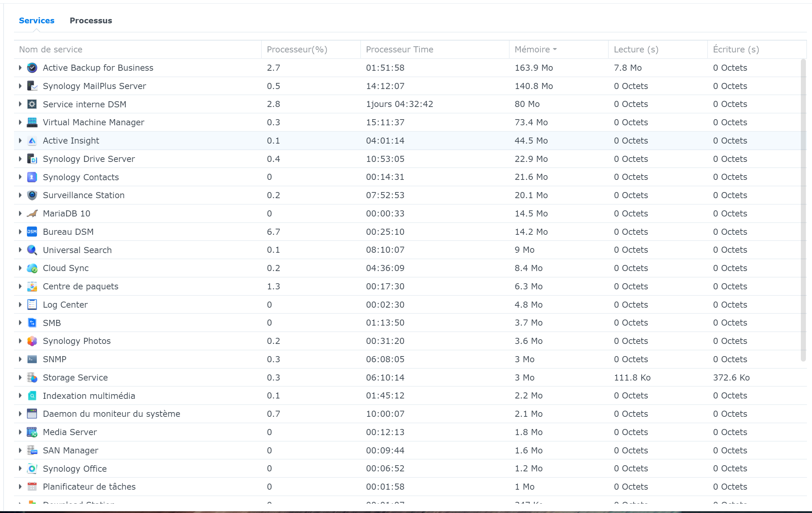Click the Synology Contacts icon
Image resolution: width=812 pixels, height=513 pixels.
click(x=32, y=177)
